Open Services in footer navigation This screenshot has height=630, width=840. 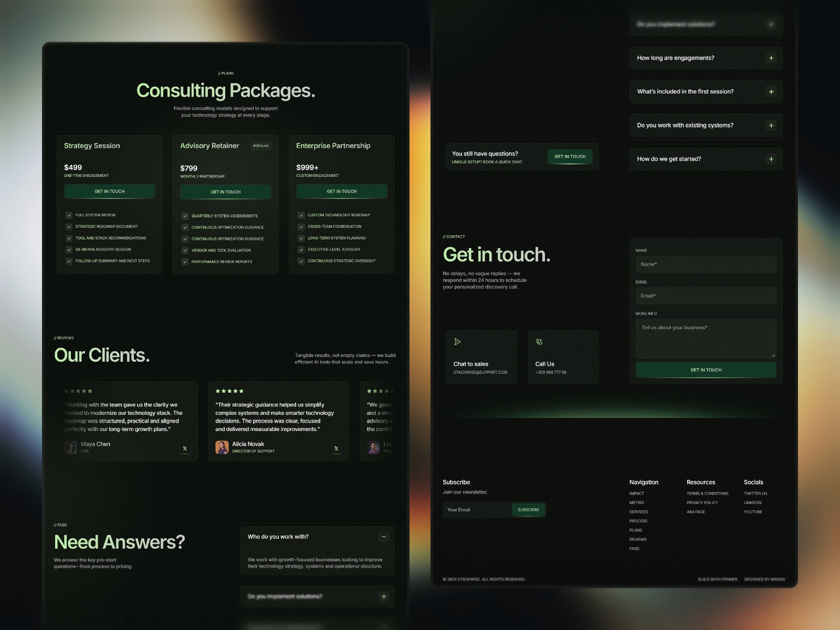point(639,512)
